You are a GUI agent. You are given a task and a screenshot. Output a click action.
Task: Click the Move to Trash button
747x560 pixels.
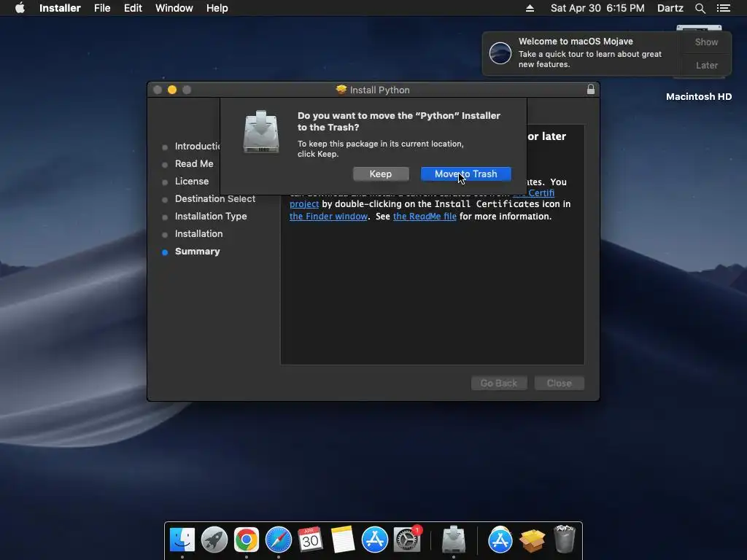pyautogui.click(x=465, y=174)
